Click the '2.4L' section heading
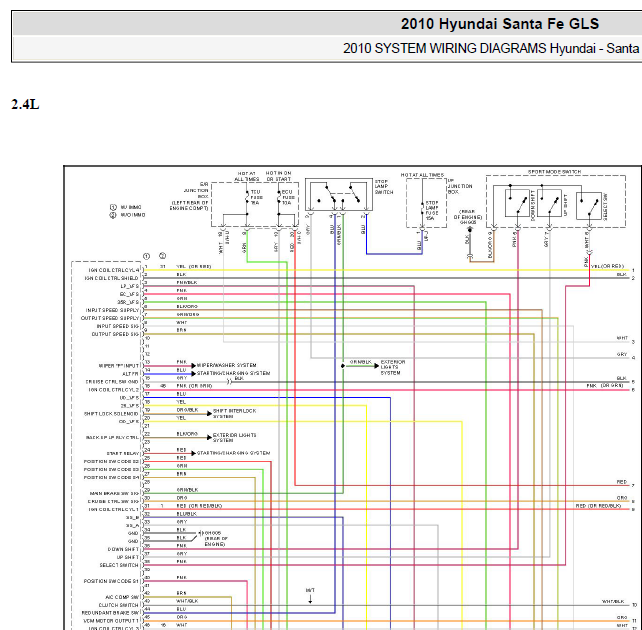 (x=25, y=104)
